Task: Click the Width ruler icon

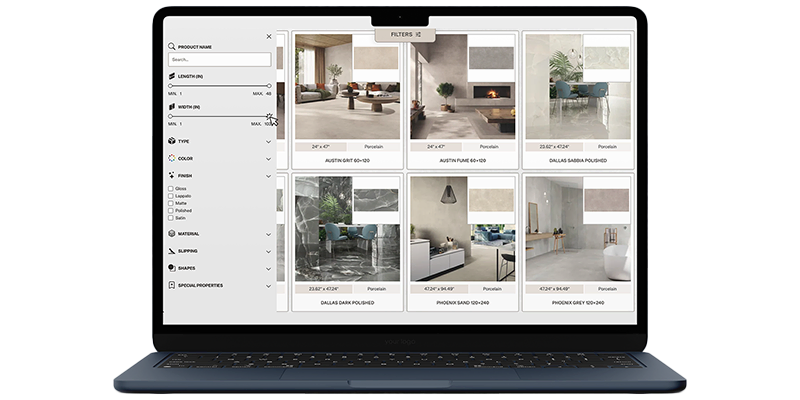Action: [172, 106]
